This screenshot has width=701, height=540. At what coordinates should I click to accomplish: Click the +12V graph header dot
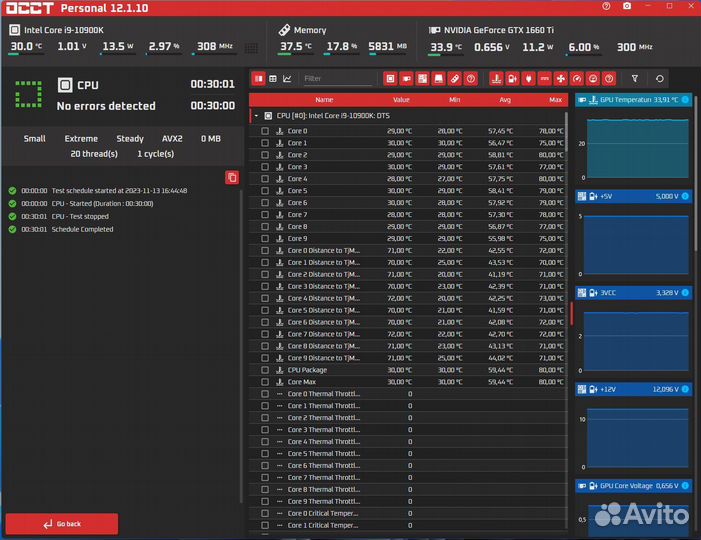pyautogui.click(x=685, y=389)
